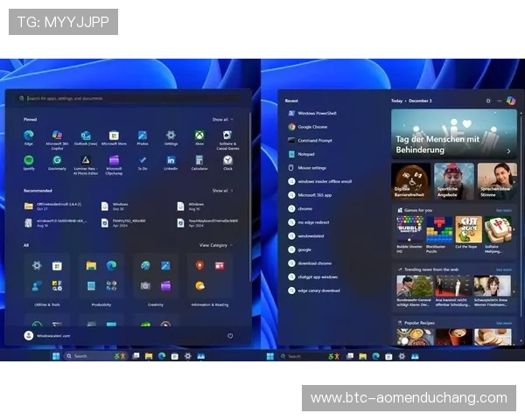Open Microsoft Clipchamp pinned app
The height and width of the screenshot is (420, 525).
pos(114,161)
